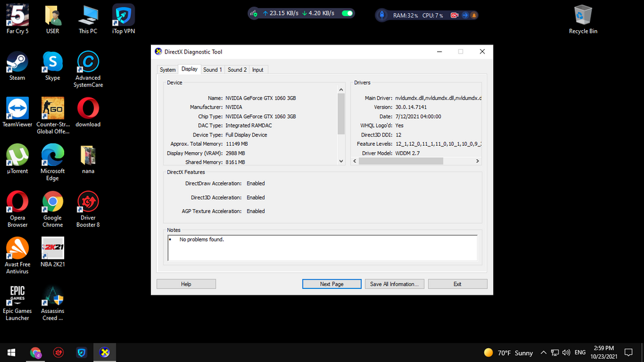
Task: Open the Recycle Bin
Action: (583, 19)
